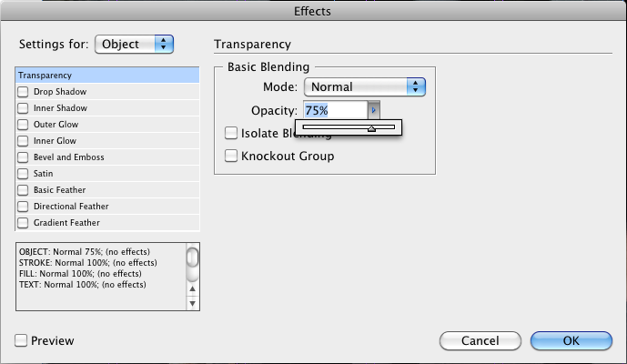The width and height of the screenshot is (627, 364).
Task: Expand the blending Mode dropdown
Action: tap(364, 87)
